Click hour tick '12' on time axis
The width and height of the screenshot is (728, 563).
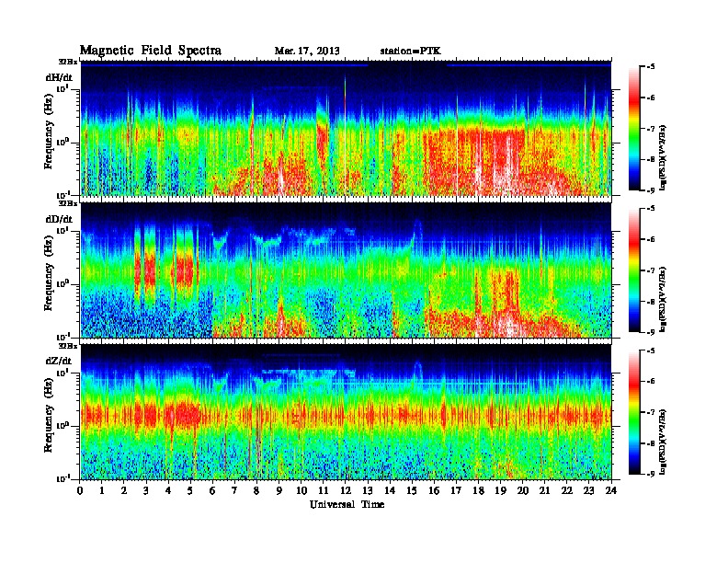point(346,490)
